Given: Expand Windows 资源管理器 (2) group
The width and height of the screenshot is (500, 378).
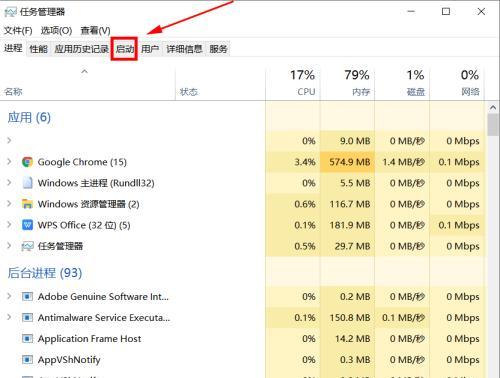Looking at the screenshot, I should pyautogui.click(x=9, y=204).
